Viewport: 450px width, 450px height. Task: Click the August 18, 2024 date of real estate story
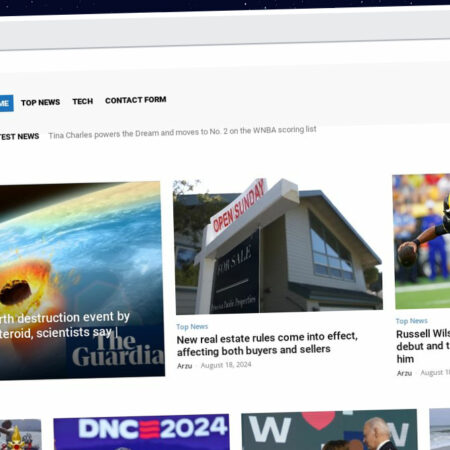[226, 365]
